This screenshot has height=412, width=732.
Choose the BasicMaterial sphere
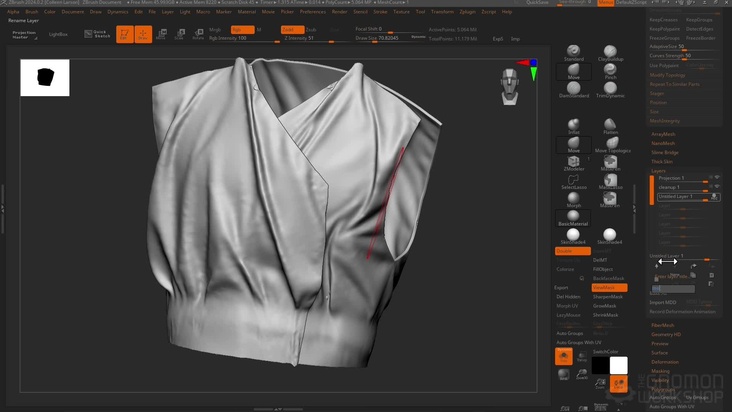(573, 218)
